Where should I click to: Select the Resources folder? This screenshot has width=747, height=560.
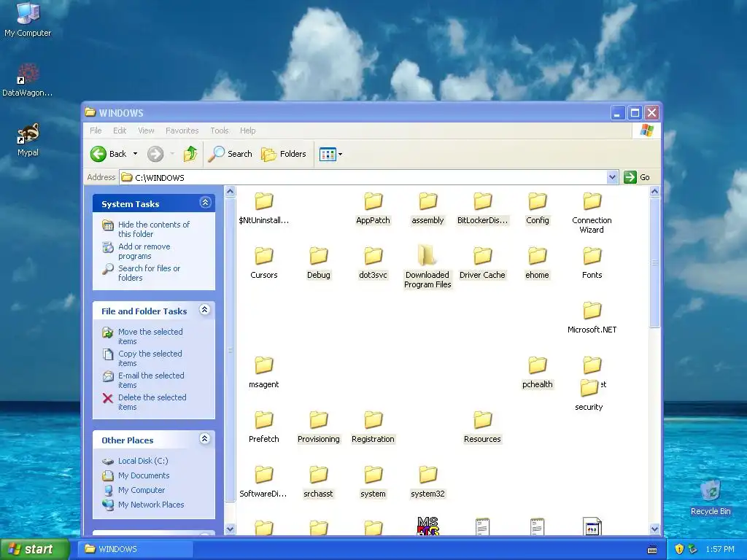pyautogui.click(x=483, y=427)
